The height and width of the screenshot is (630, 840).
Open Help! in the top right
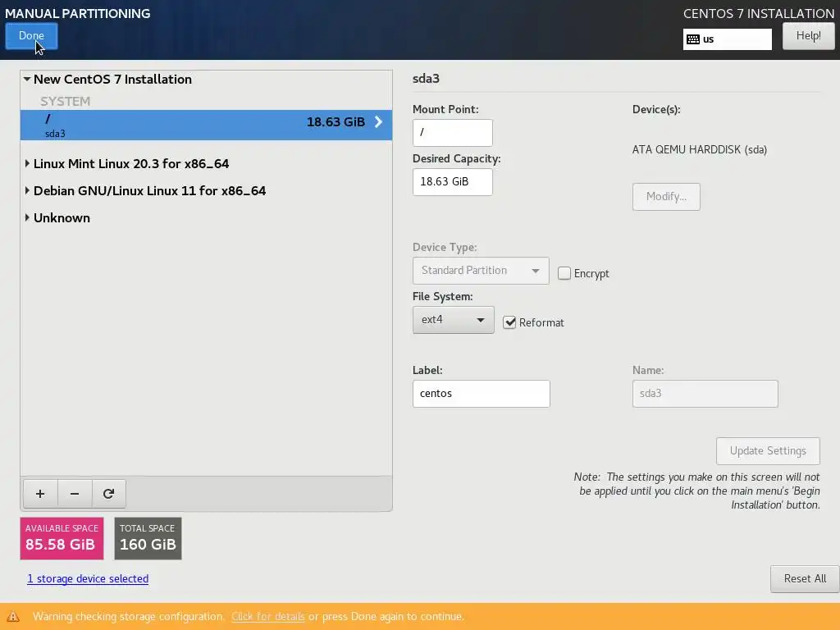[x=808, y=36]
